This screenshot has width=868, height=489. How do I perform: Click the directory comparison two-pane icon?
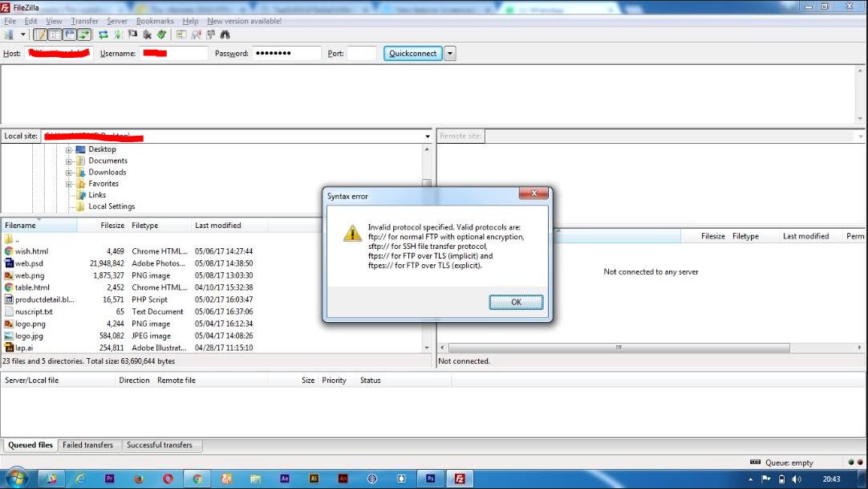coord(181,35)
